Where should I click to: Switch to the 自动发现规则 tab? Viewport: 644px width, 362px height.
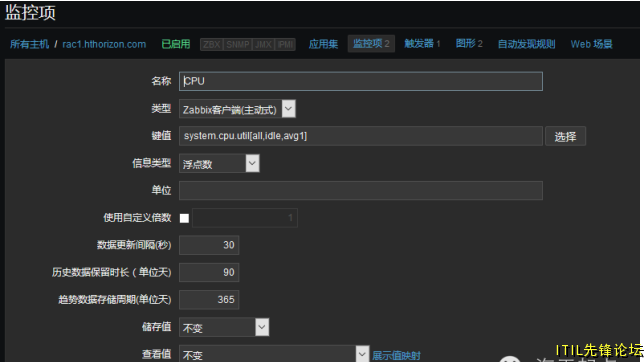pos(527,44)
